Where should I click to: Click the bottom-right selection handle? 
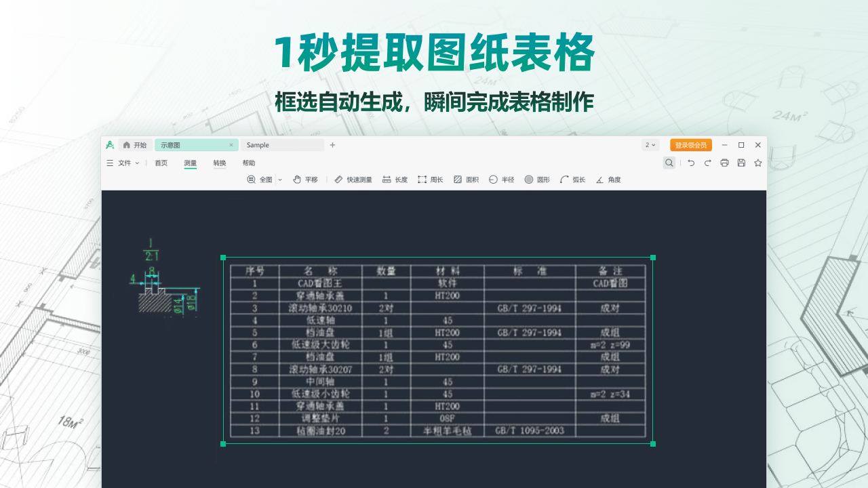coord(653,444)
